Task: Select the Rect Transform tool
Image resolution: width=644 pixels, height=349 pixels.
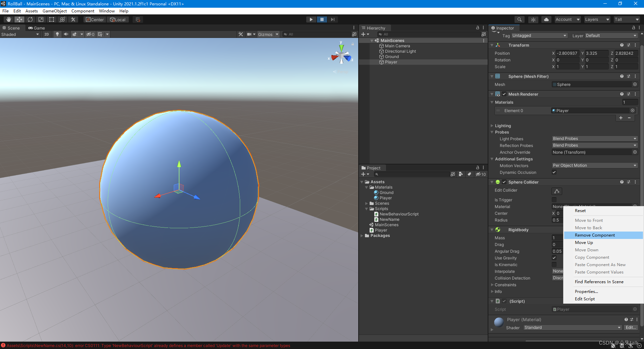Action: point(51,19)
